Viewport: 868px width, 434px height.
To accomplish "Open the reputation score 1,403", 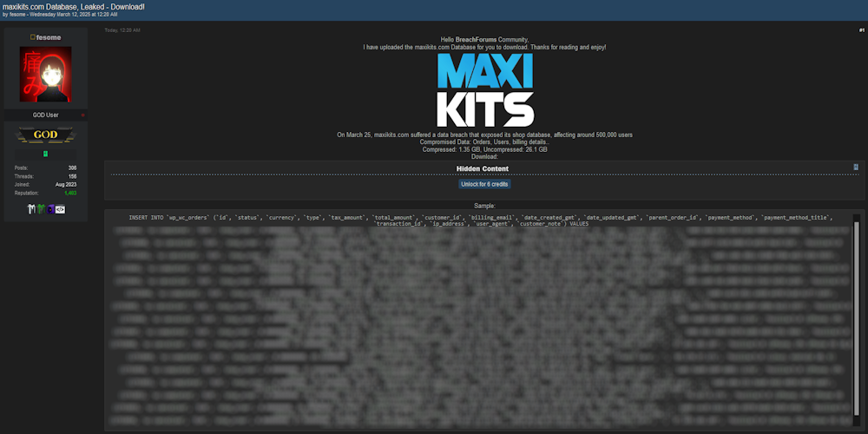I will coord(70,193).
